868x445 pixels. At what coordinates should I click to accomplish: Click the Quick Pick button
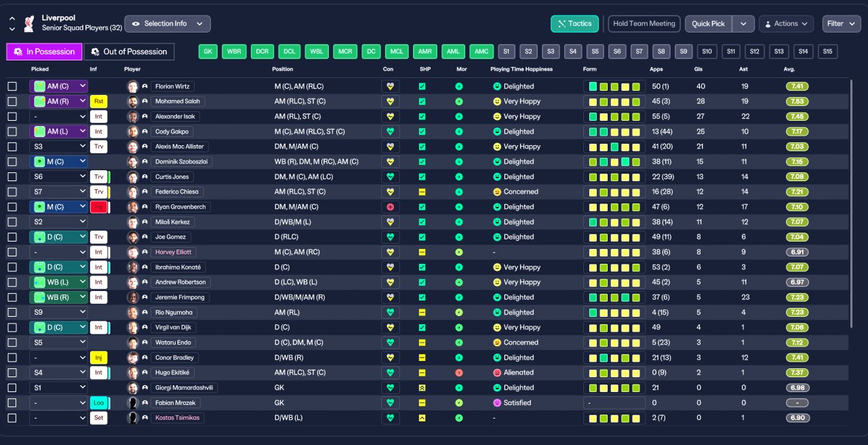709,24
